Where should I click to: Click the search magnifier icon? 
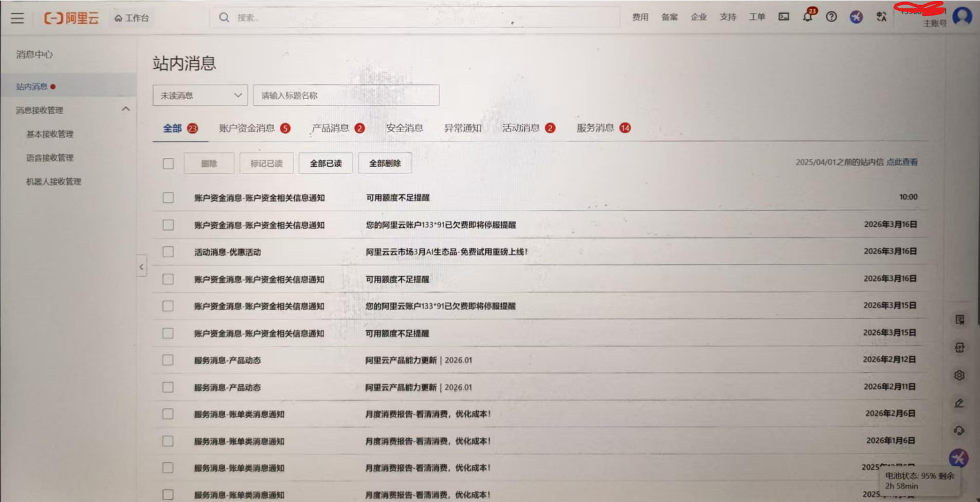tap(224, 17)
